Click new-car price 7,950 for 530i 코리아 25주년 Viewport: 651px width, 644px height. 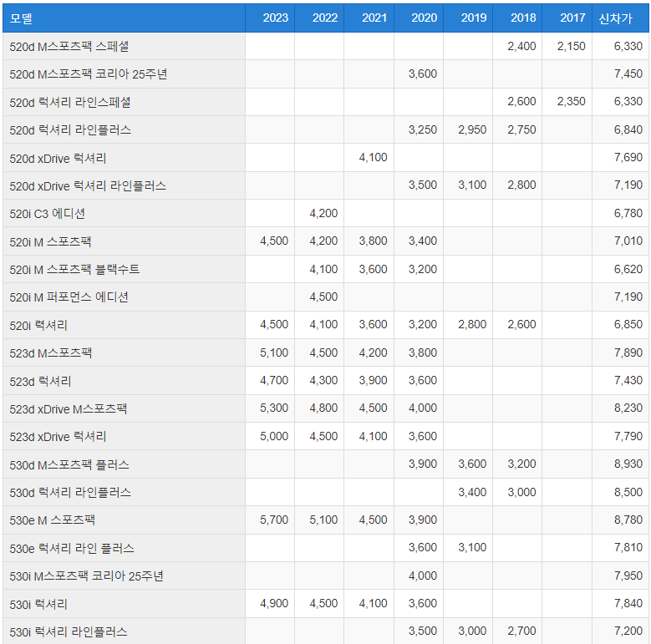coord(628,576)
